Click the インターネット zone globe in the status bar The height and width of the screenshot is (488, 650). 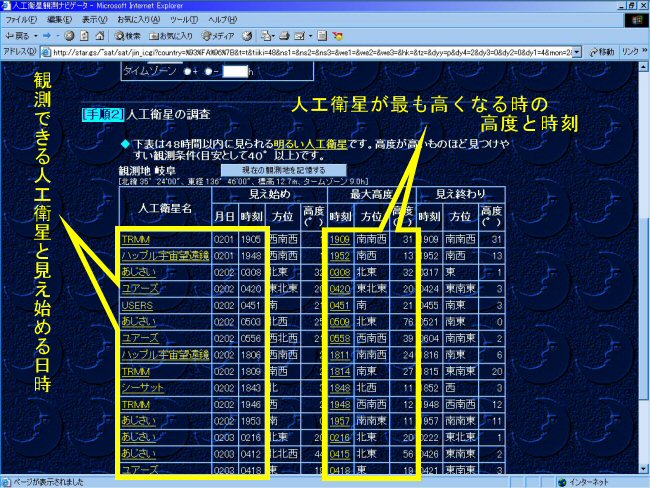(x=562, y=482)
